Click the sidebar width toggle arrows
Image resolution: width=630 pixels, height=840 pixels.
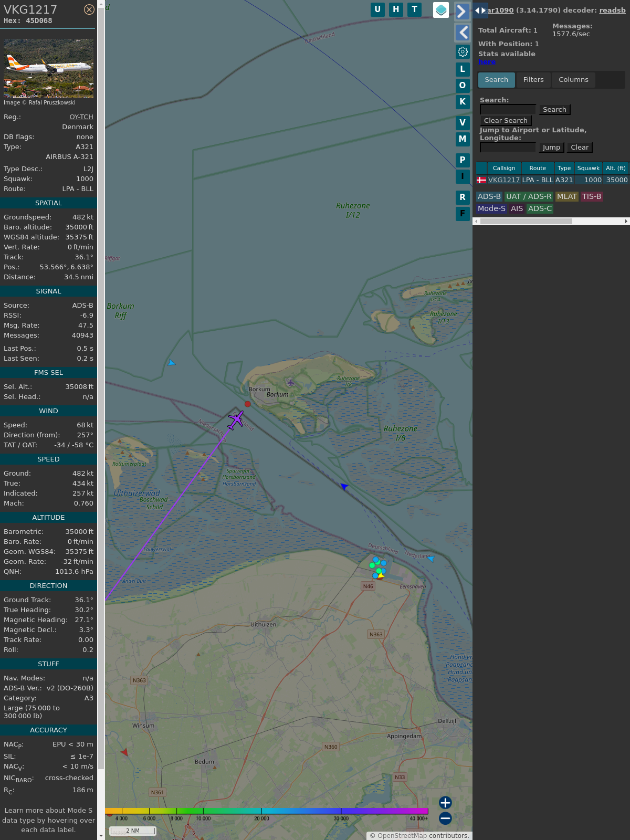point(480,10)
